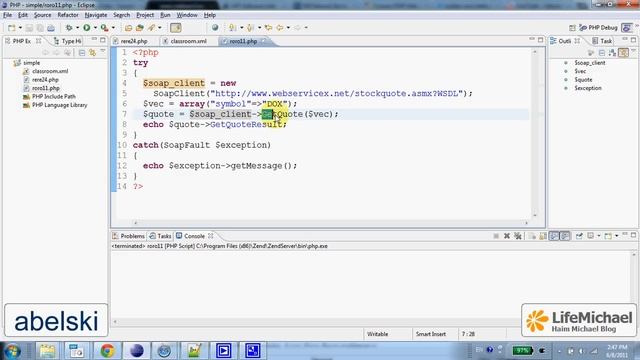The image size is (640, 360).
Task: Open the Open Console dropdown arrow
Action: click(616, 236)
